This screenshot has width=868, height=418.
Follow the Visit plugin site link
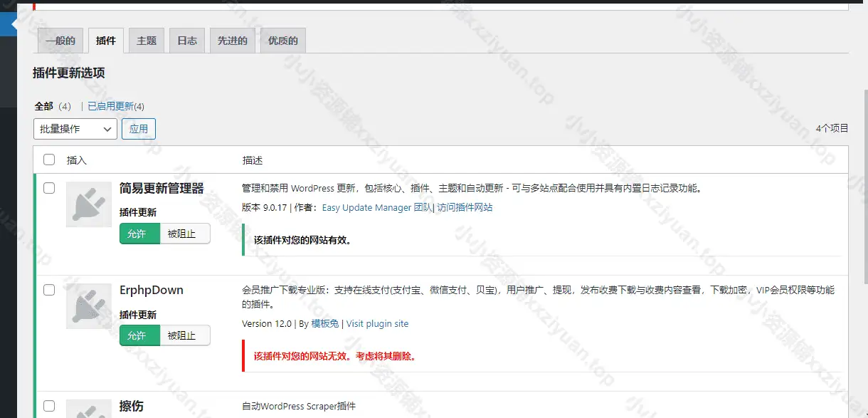(377, 323)
